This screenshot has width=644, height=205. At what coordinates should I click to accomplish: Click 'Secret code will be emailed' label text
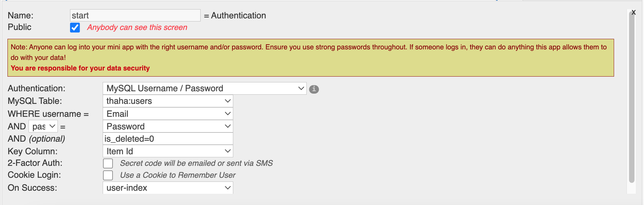click(x=196, y=163)
